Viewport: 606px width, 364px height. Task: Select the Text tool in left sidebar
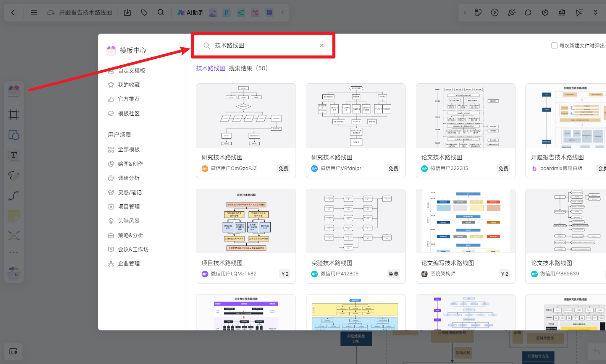[x=14, y=155]
